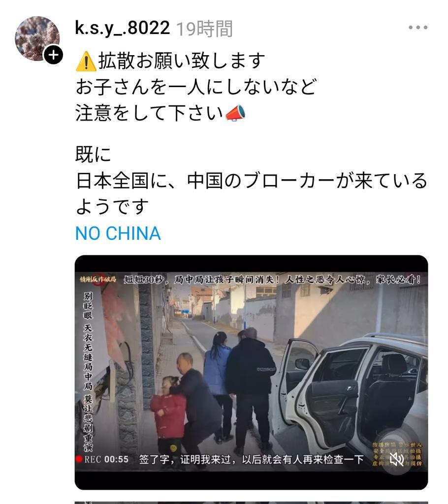The width and height of the screenshot is (448, 504).
Task: Click the 19時間 post timestamp
Action: [x=204, y=29]
